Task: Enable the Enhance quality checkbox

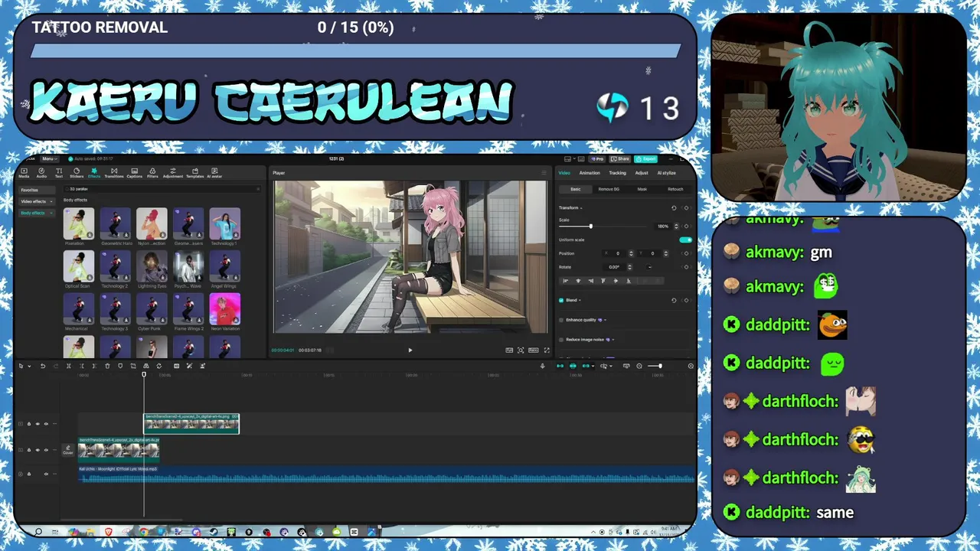Action: pyautogui.click(x=561, y=320)
